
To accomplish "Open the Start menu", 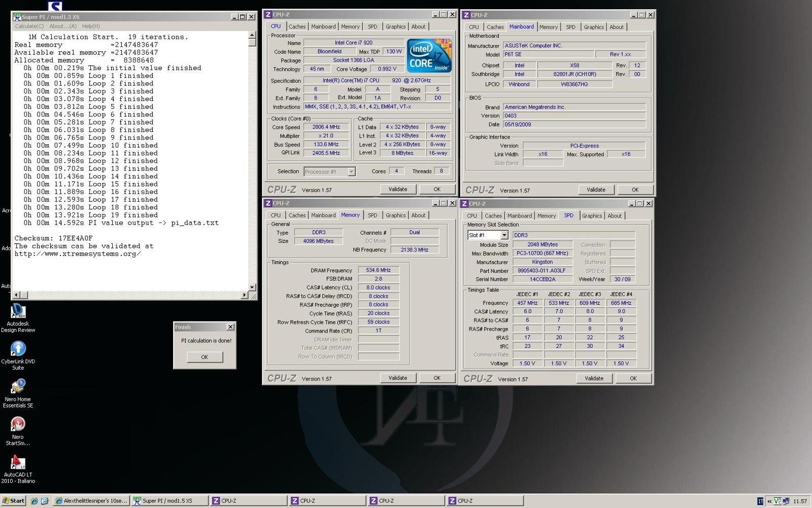I will coord(13,501).
